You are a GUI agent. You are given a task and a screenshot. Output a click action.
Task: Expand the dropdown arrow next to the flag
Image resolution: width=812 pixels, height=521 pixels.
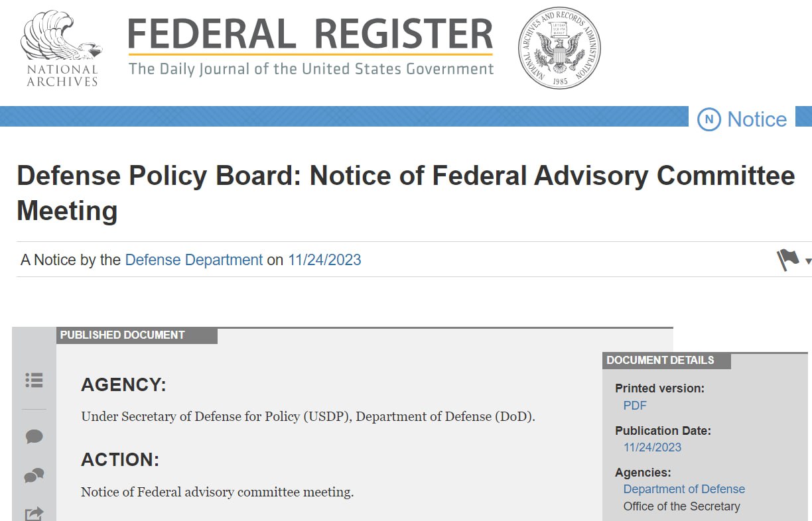pos(807,261)
